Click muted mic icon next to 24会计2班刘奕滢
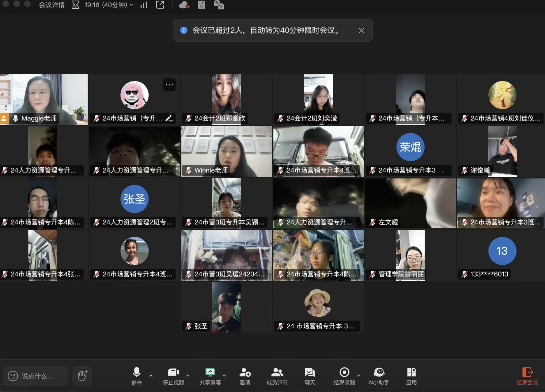 point(281,118)
